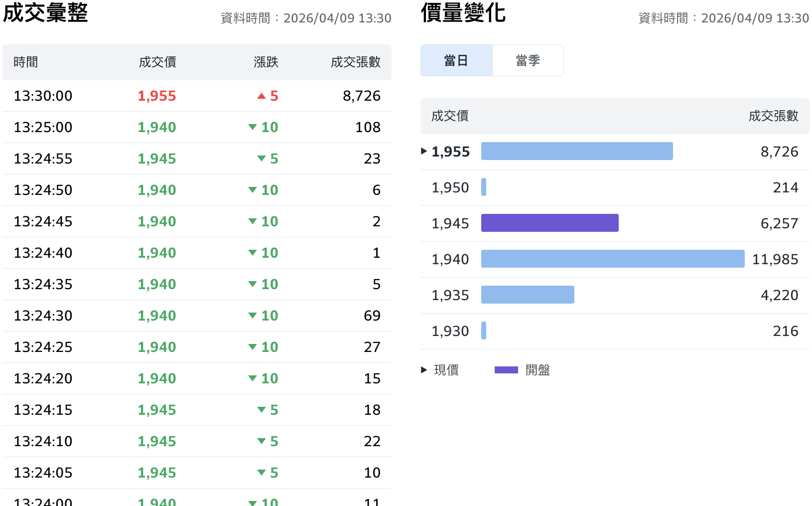Click the volume bar for price 1,955
The width and height of the screenshot is (812, 506).
coord(576,151)
